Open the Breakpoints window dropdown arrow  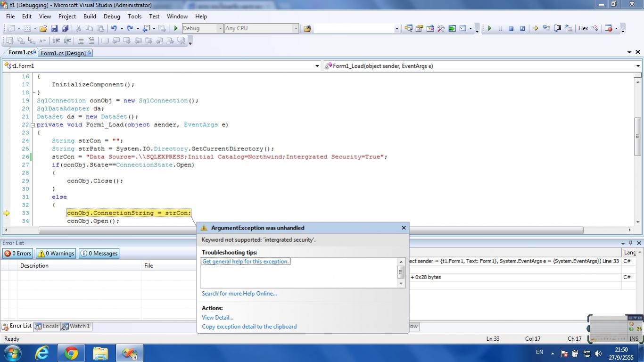(616, 28)
